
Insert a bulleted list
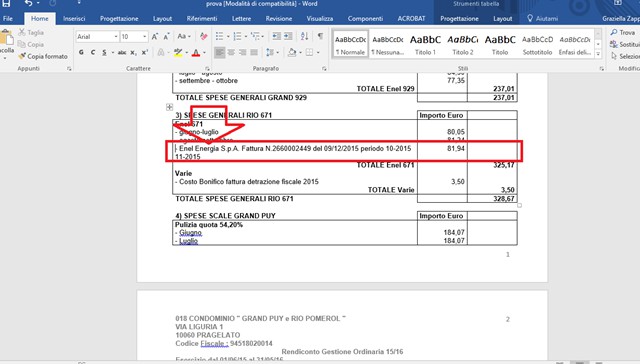tap(219, 37)
